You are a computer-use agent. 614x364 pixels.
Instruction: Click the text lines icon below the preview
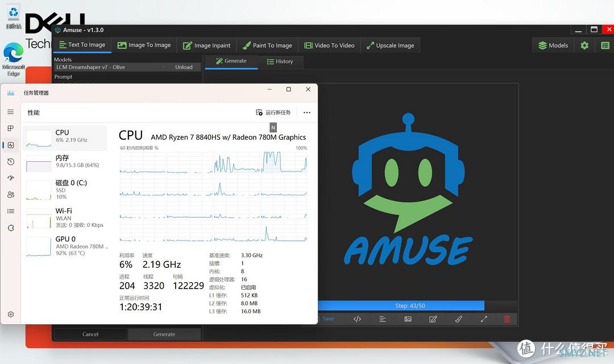coord(383,319)
